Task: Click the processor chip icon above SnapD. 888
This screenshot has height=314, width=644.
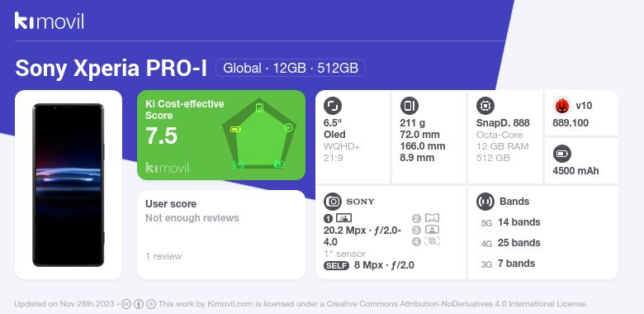Action: 485,106
